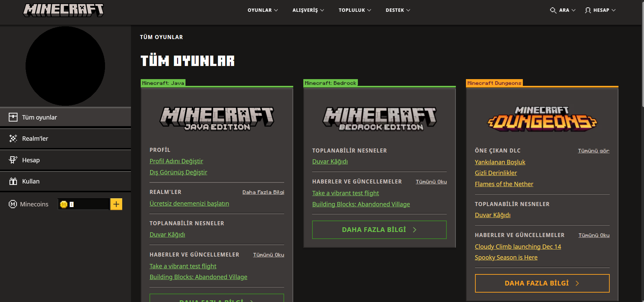Open Spooky Season is Here link
This screenshot has height=302, width=644.
tap(506, 258)
